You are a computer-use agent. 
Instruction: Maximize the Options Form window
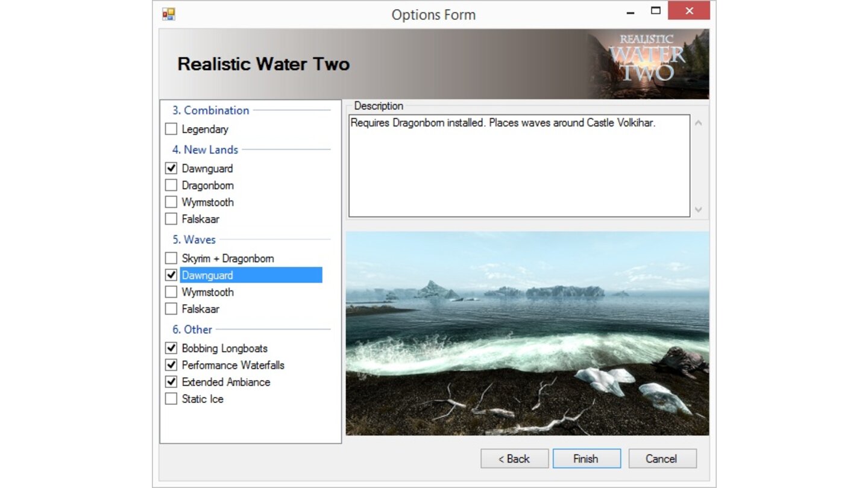click(656, 11)
